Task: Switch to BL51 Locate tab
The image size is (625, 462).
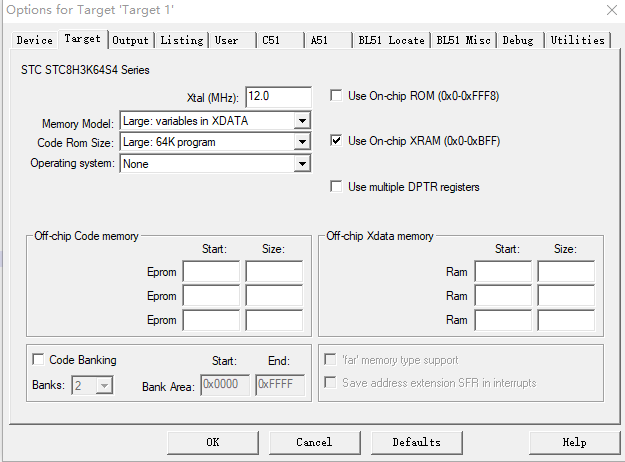Action: (x=391, y=40)
